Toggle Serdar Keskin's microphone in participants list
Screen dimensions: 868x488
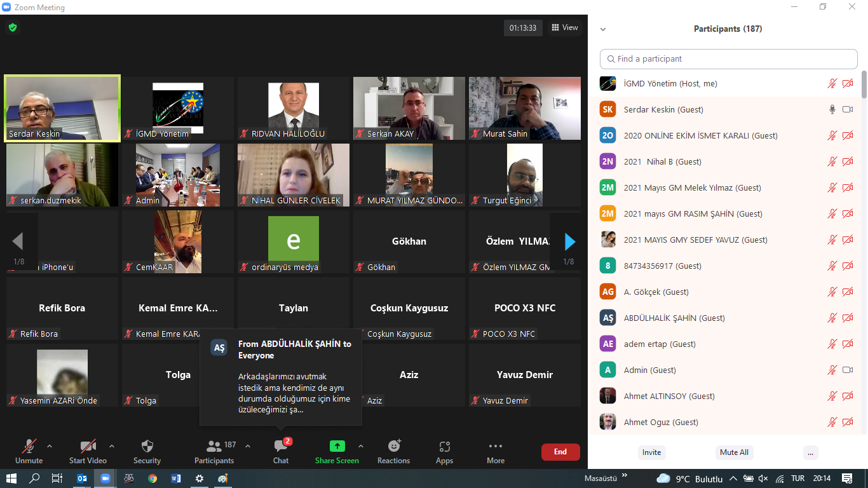pyautogui.click(x=832, y=109)
